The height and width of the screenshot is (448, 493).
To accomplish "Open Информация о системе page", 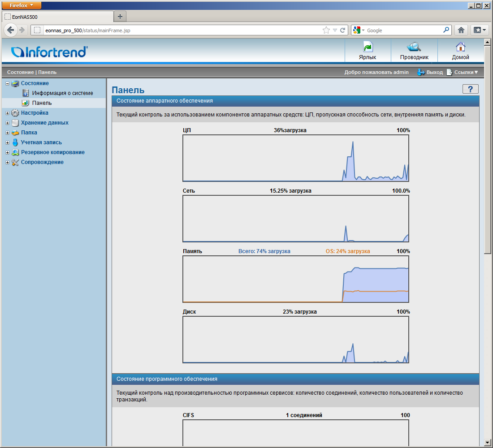I will pos(62,93).
